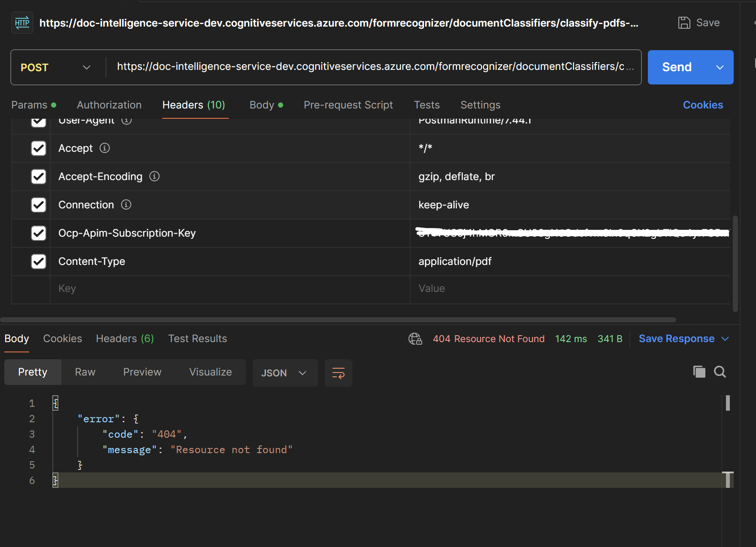The height and width of the screenshot is (547, 756).
Task: Toggle the wrap lines icon
Action: tap(339, 373)
